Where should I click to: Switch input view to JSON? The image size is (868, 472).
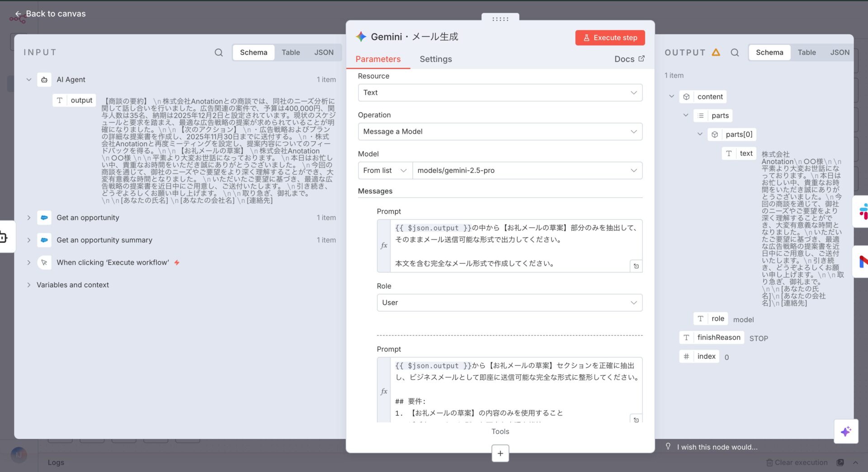324,52
